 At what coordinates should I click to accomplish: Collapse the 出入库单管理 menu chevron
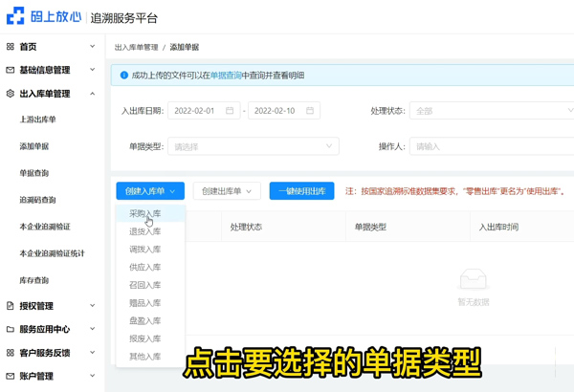pyautogui.click(x=93, y=94)
